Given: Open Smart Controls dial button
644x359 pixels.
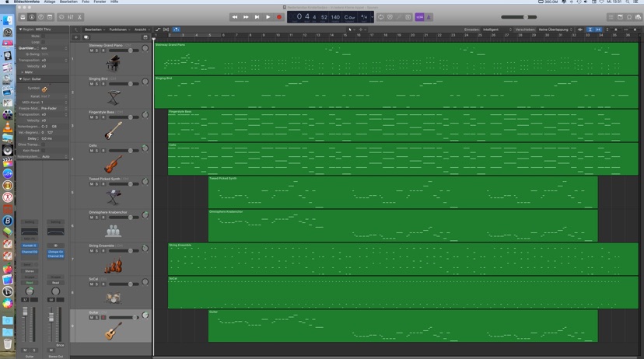Looking at the screenshot, I should coord(61,17).
